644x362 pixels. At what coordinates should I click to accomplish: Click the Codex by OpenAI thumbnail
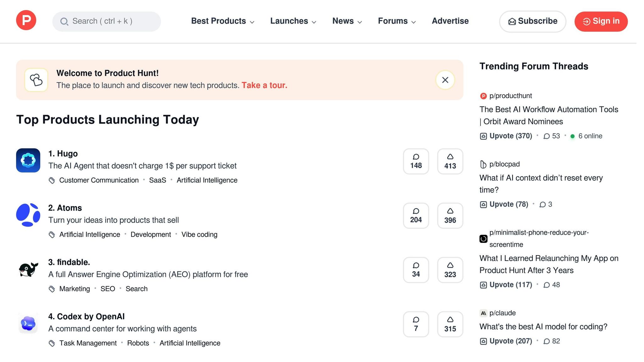[x=28, y=323]
